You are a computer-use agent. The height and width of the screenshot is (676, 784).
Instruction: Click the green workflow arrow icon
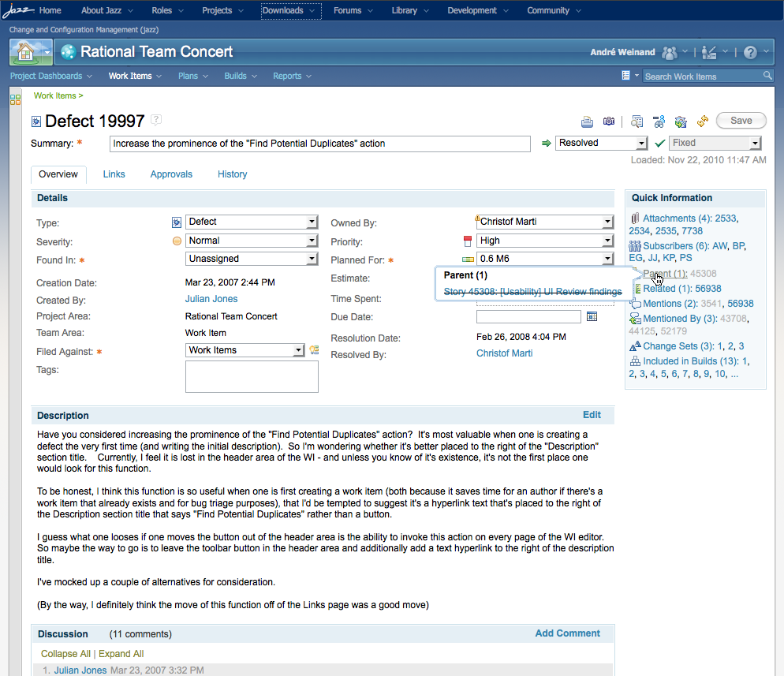pos(547,144)
